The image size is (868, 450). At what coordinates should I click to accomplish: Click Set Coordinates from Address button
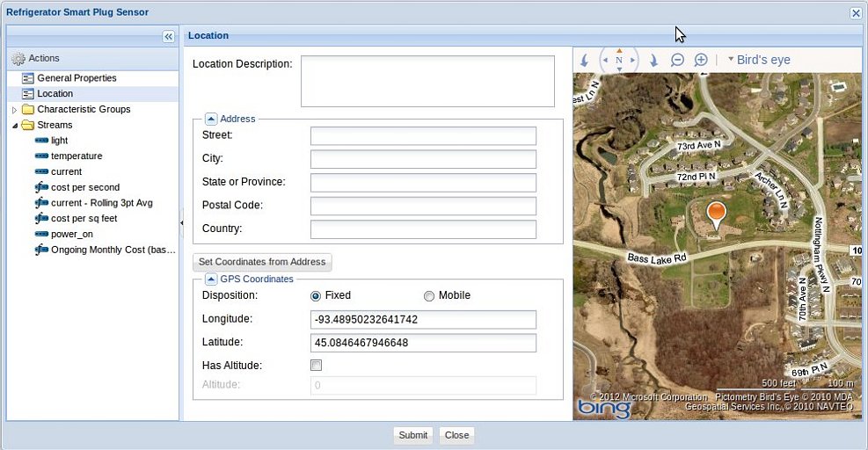pyautogui.click(x=262, y=262)
